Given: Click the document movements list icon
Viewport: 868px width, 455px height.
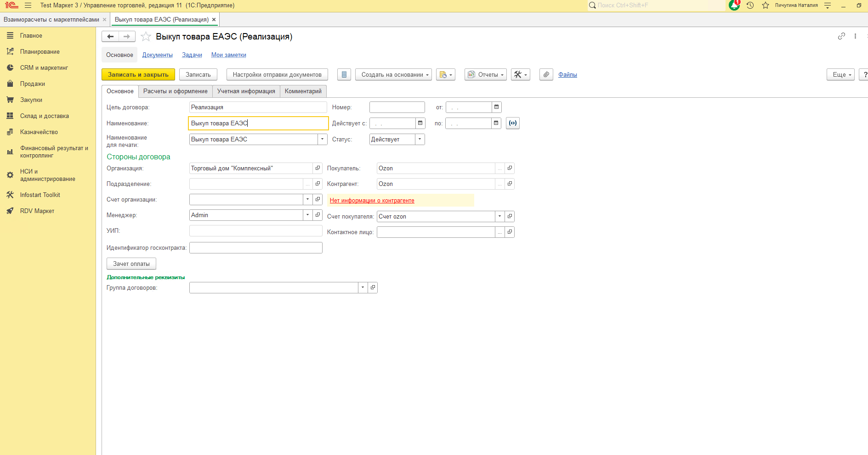Looking at the screenshot, I should click(x=344, y=74).
